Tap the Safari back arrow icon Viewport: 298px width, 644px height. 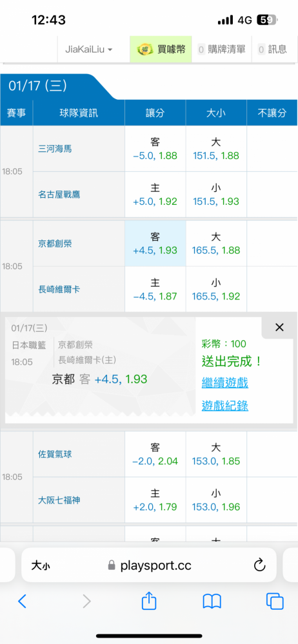22,601
